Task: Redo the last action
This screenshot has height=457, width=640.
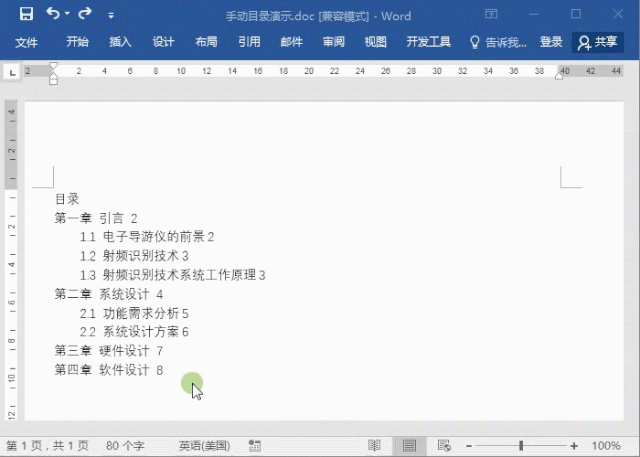Action: [x=85, y=13]
